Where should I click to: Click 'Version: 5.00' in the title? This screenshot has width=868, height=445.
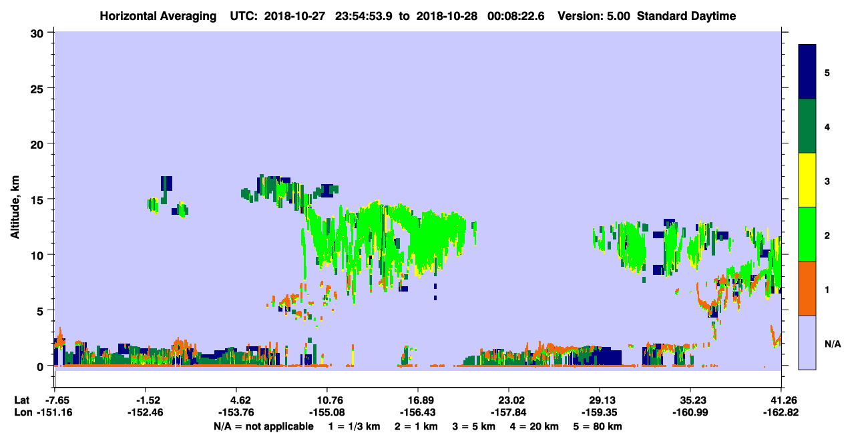point(595,16)
